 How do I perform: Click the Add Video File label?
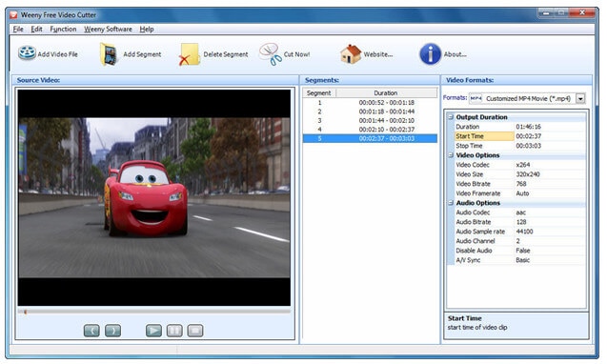click(58, 54)
